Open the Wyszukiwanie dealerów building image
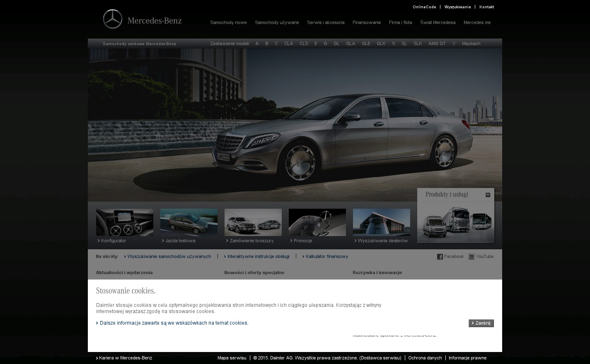Image resolution: width=590 pixels, height=364 pixels. point(382,222)
